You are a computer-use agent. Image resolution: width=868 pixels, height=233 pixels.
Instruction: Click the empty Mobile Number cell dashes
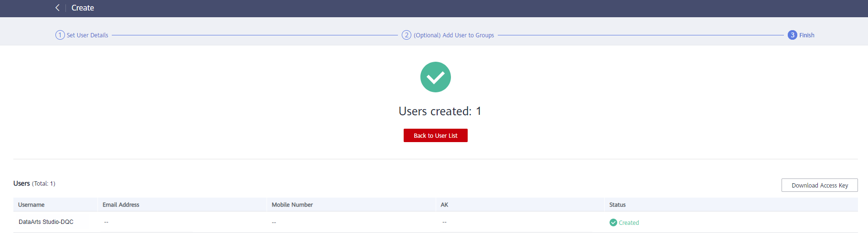point(274,222)
